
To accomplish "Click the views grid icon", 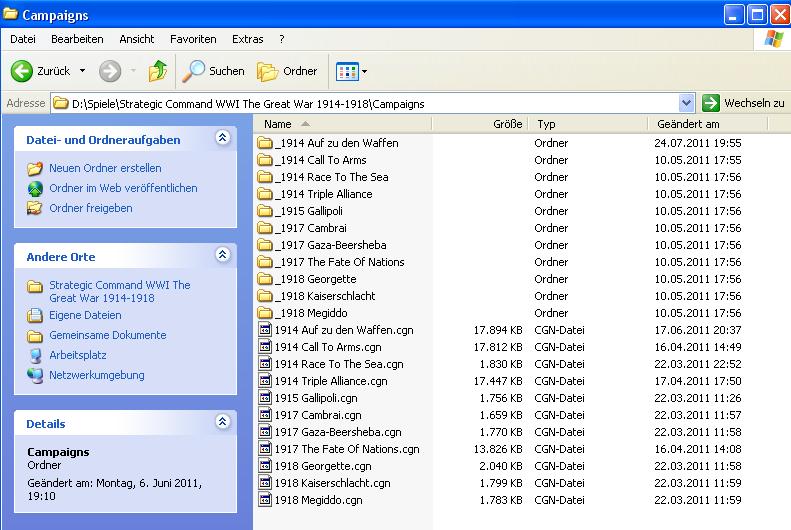I will click(x=347, y=72).
